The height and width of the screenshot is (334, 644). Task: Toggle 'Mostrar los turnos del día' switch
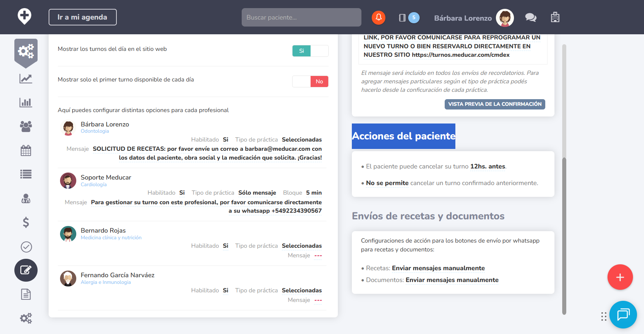[310, 51]
